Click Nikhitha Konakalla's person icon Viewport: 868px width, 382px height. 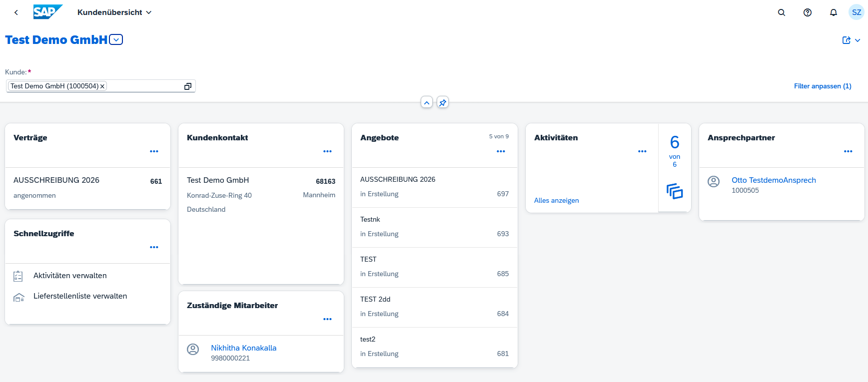point(193,349)
